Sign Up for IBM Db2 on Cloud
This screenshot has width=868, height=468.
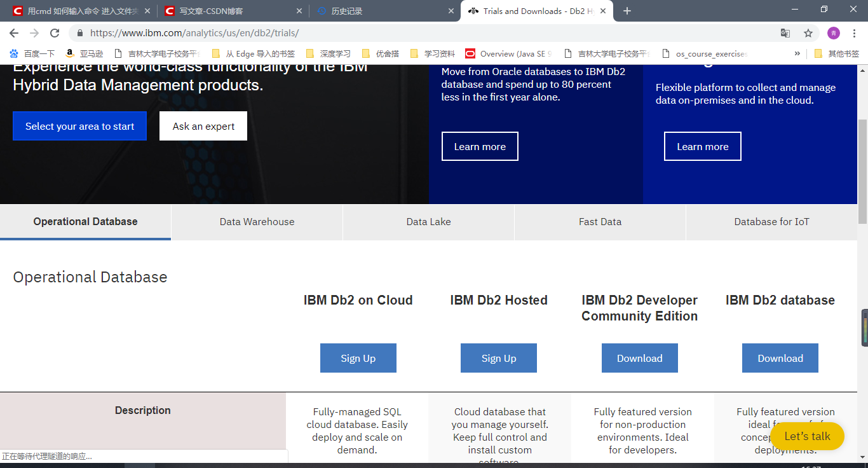tap(358, 357)
